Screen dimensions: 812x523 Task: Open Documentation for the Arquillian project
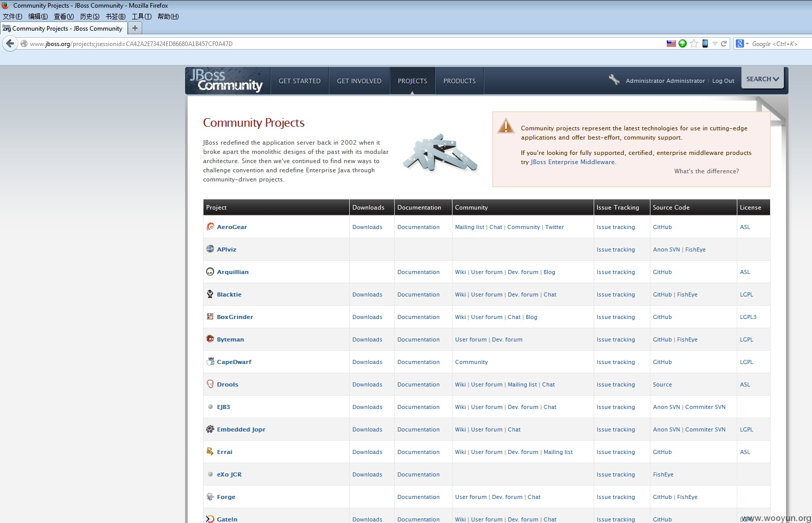[x=418, y=272]
